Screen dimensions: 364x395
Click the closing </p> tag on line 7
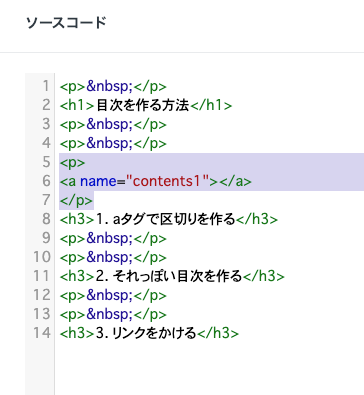76,200
